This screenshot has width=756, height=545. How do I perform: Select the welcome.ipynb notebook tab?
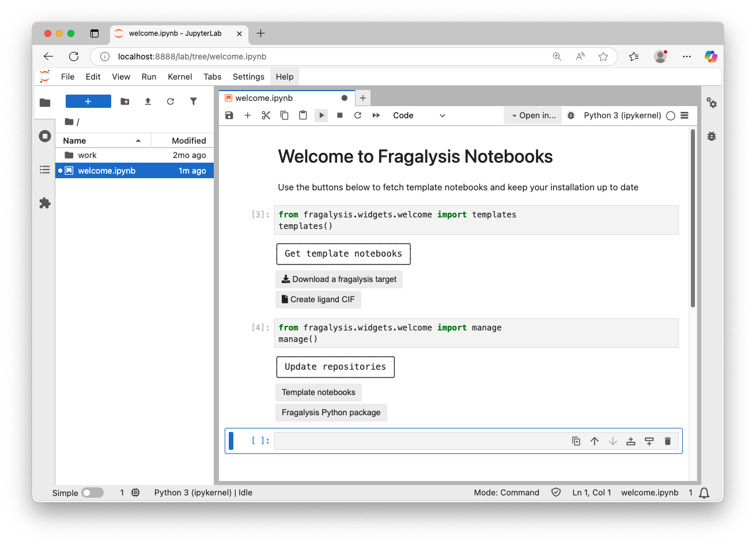click(x=286, y=98)
